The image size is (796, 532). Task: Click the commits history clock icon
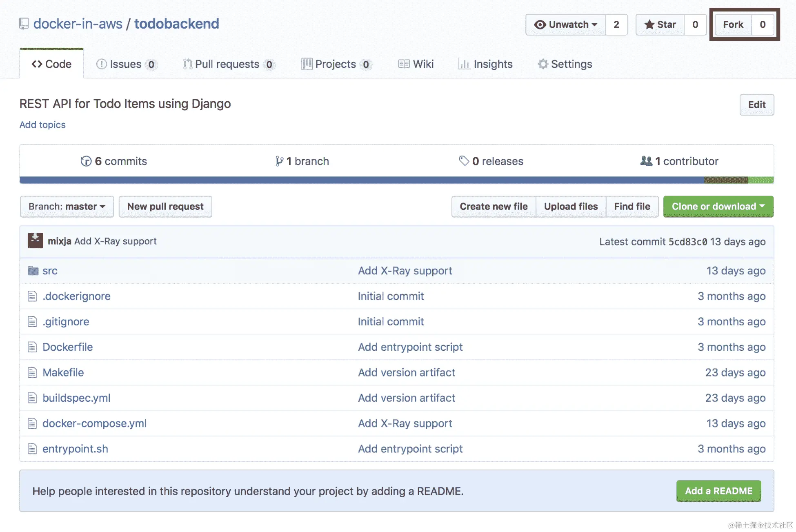pyautogui.click(x=86, y=161)
